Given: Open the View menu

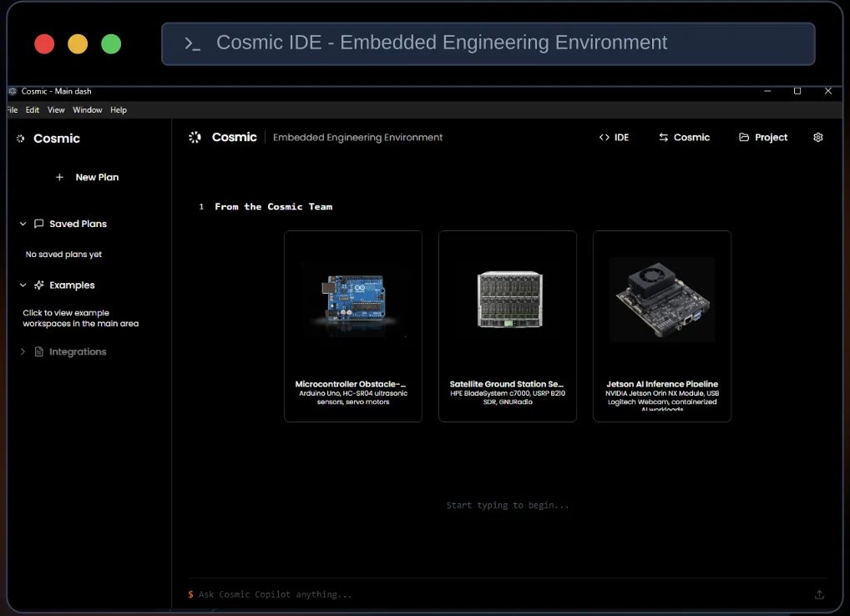Looking at the screenshot, I should click(x=56, y=110).
